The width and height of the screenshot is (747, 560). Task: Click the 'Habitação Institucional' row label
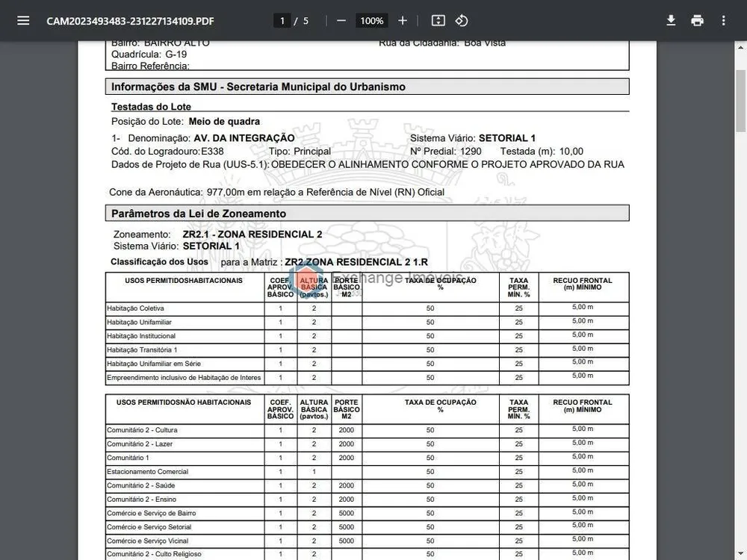pyautogui.click(x=141, y=336)
